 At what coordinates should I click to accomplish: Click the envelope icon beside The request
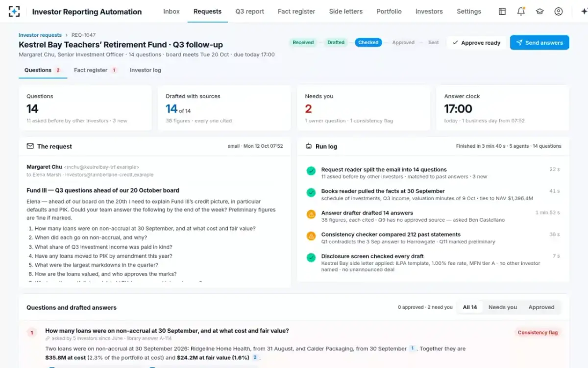coord(30,146)
